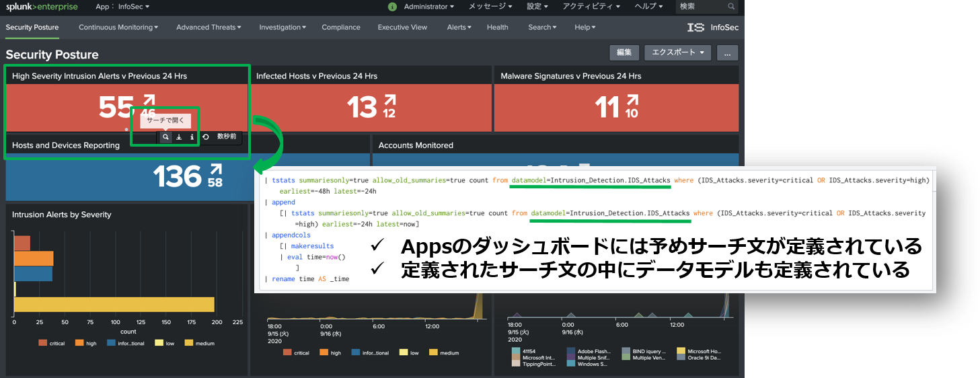
Task: Open the Administrator menu
Action: pos(428,7)
